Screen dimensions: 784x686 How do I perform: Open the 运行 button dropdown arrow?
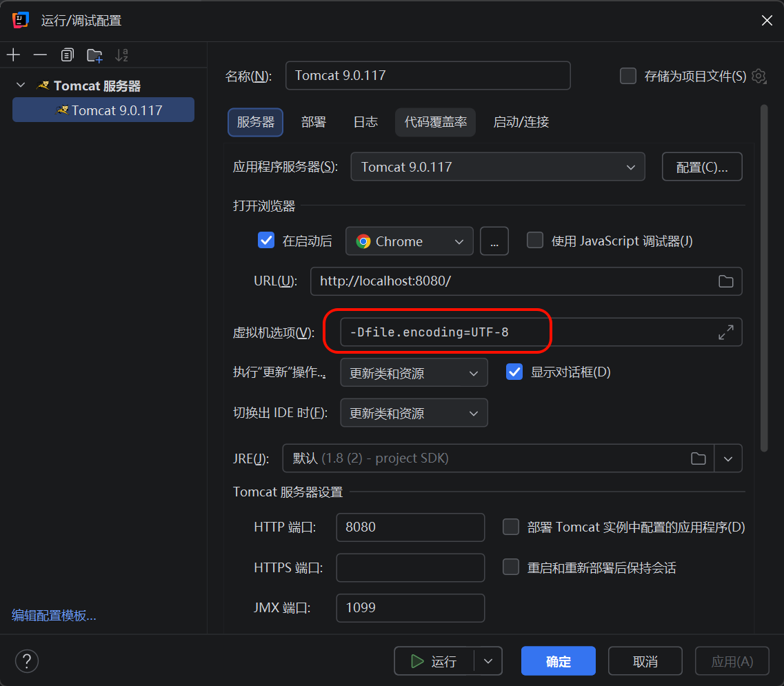pyautogui.click(x=488, y=661)
